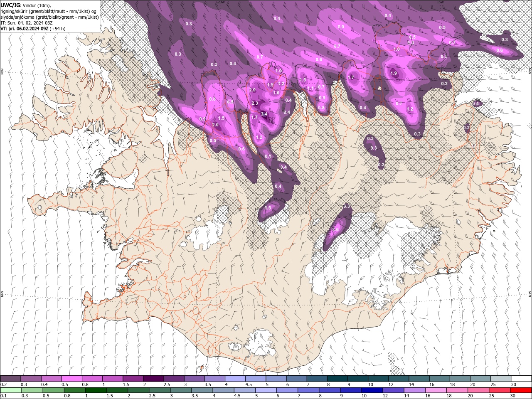
Task: Click the 4–4.5 swatch in lower rain colorbar
Action: pyautogui.click(x=223, y=390)
